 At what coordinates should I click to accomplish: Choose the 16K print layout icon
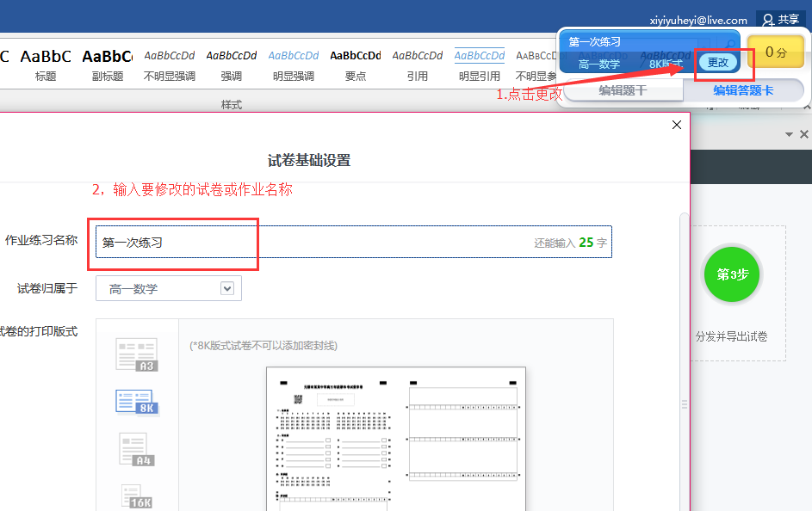coord(136,495)
